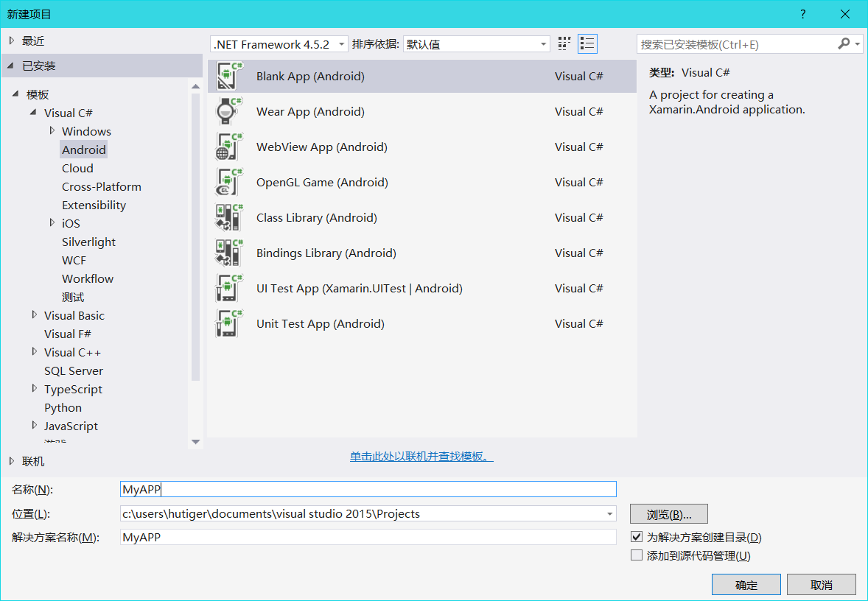Enable add to source control checkbox
Screen dimensions: 868x601
click(x=637, y=555)
